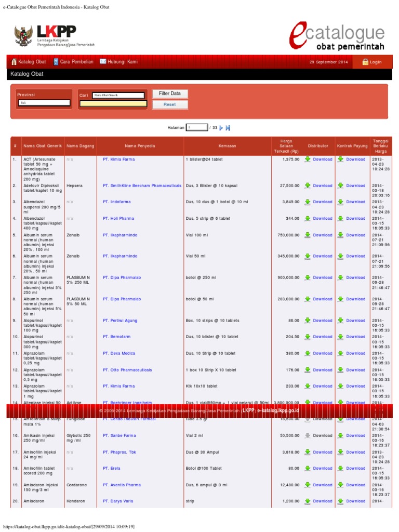Click the e-catalogue obat pemerintah logo

click(x=337, y=36)
